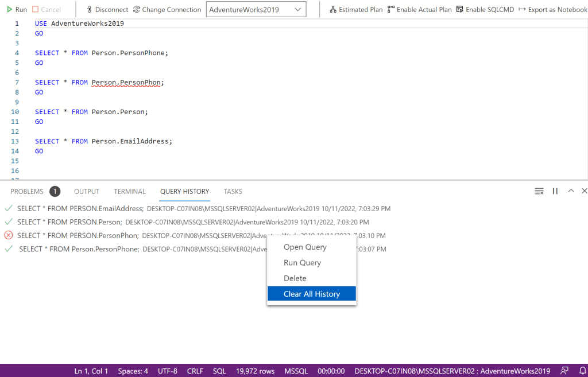Click the Run query button

(x=17, y=10)
